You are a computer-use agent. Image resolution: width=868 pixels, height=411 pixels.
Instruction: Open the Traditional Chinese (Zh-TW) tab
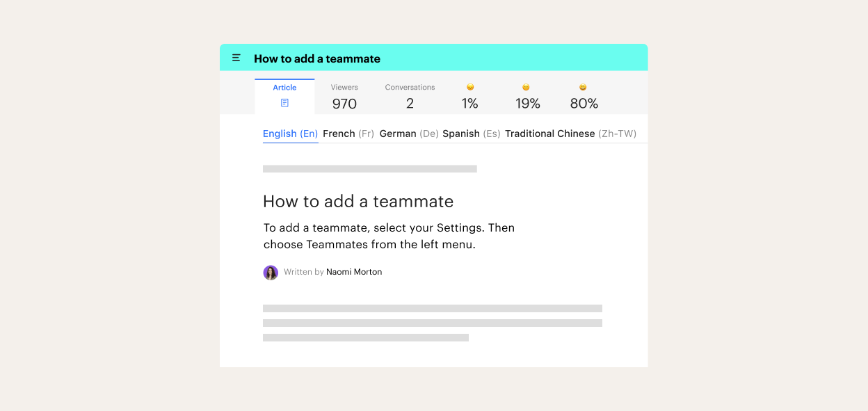[570, 134]
